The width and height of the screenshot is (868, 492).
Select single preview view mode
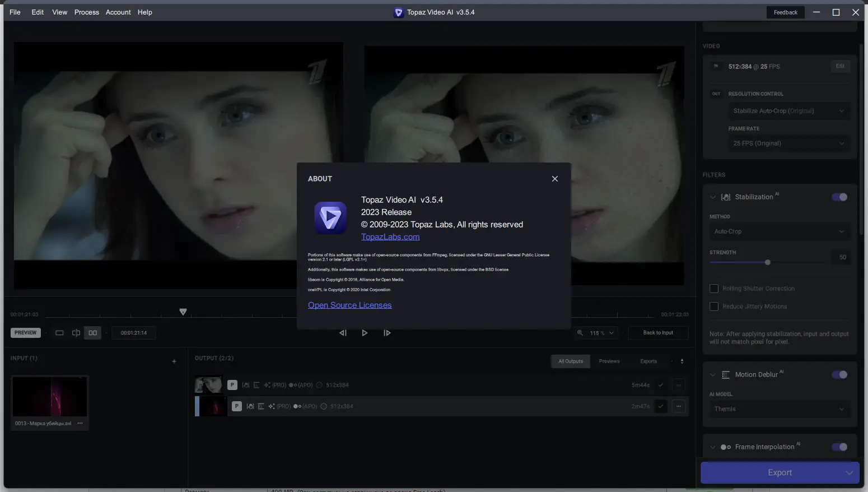pos(59,332)
